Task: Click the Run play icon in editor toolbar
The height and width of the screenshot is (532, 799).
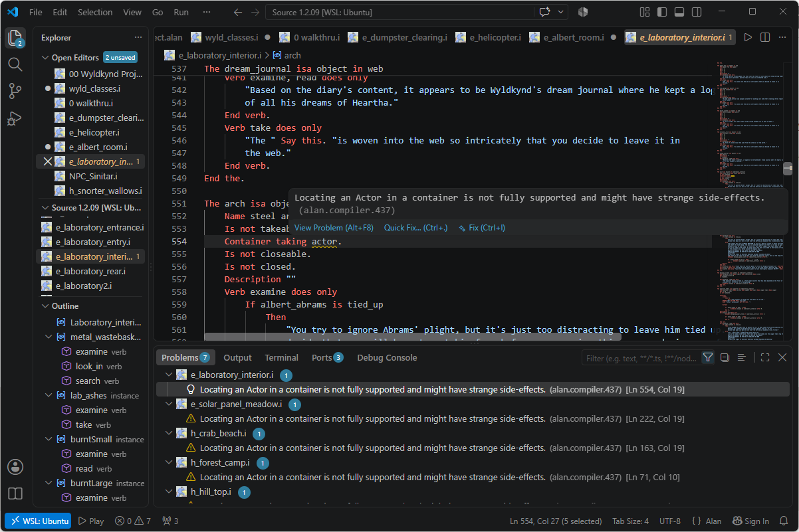Action: tap(748, 37)
